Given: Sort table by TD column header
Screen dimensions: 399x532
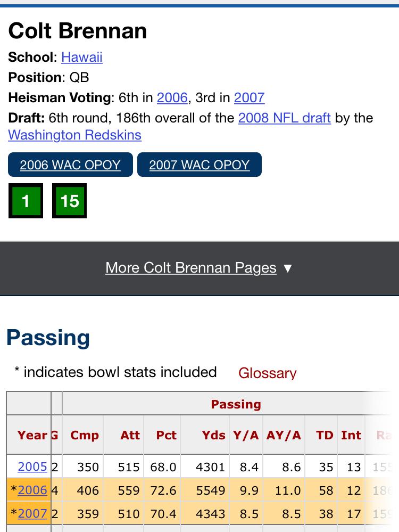Looking at the screenshot, I should 325,435.
